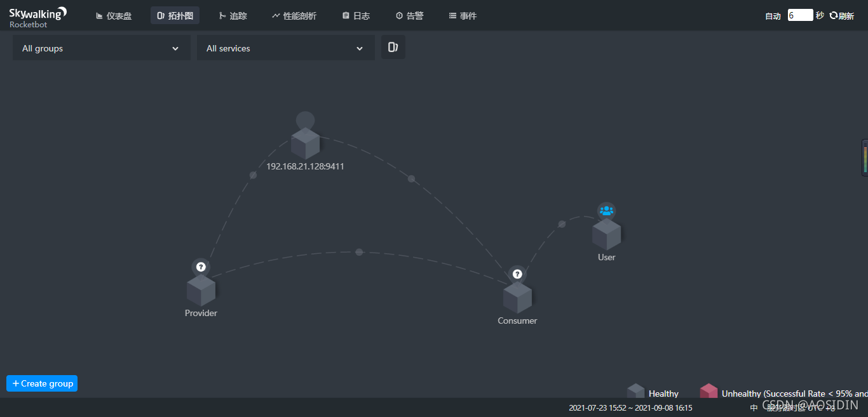
Task: Toggle the 自动 auto refresh option
Action: (773, 16)
